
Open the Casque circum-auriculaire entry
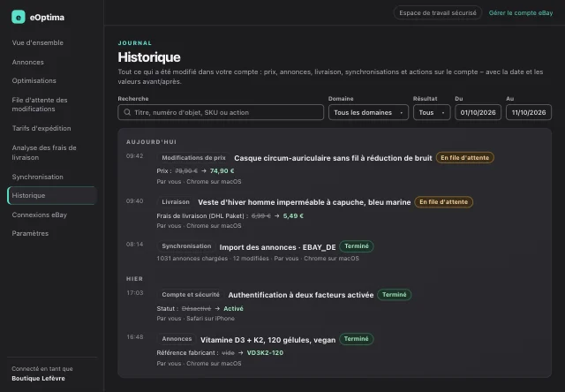click(333, 158)
